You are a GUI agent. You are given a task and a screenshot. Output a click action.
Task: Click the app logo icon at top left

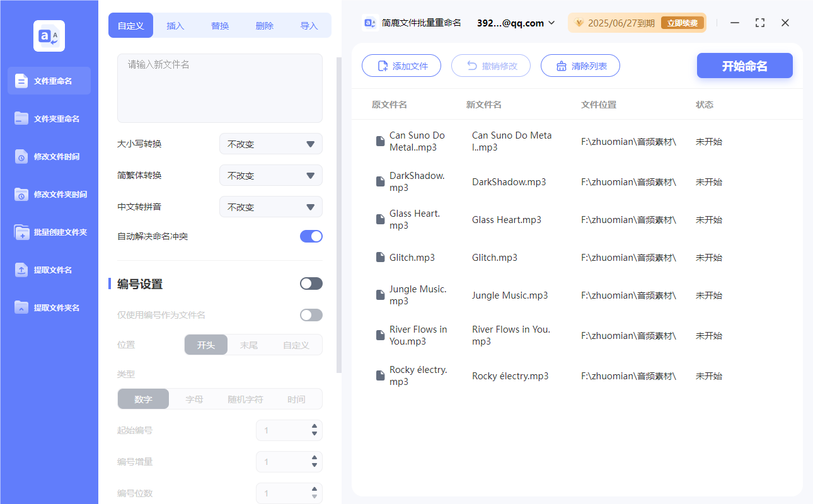pos(49,36)
